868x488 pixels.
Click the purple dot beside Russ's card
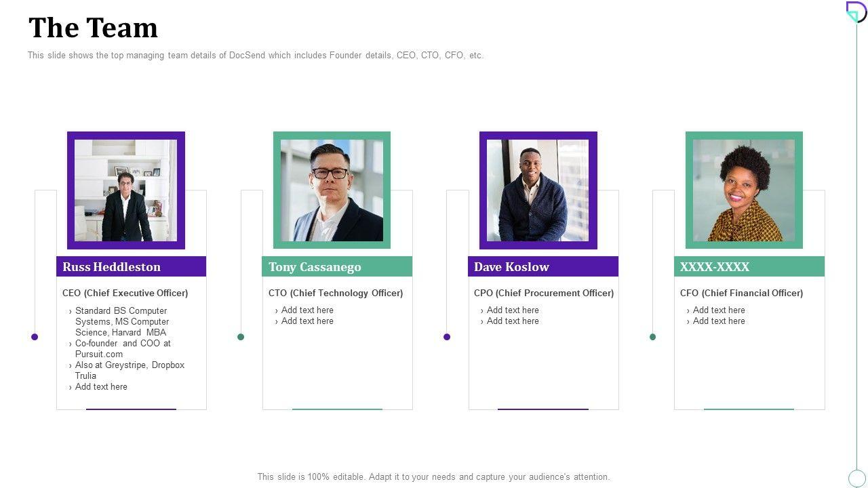[x=35, y=337]
